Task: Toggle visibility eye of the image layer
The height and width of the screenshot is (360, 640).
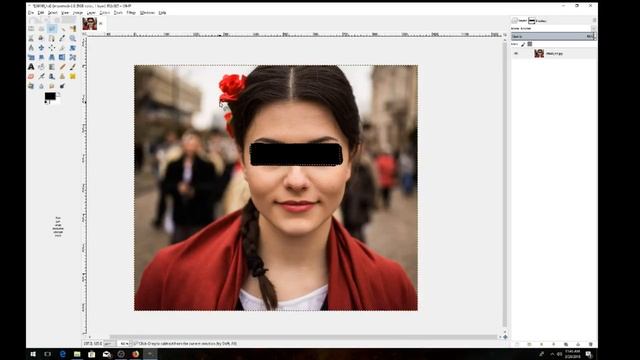Action: pos(516,53)
